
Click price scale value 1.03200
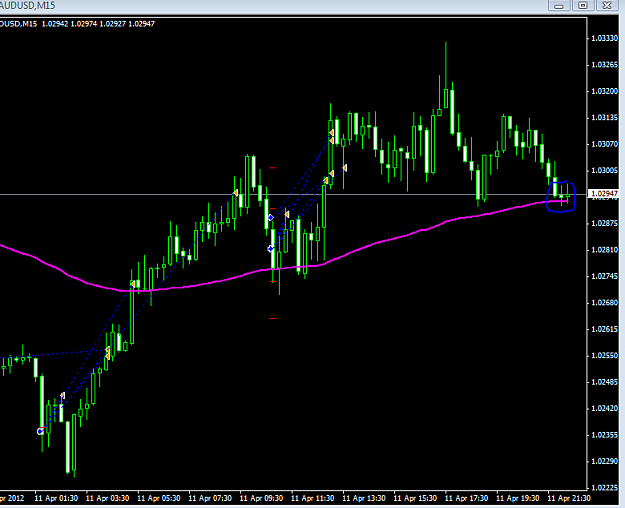click(604, 91)
